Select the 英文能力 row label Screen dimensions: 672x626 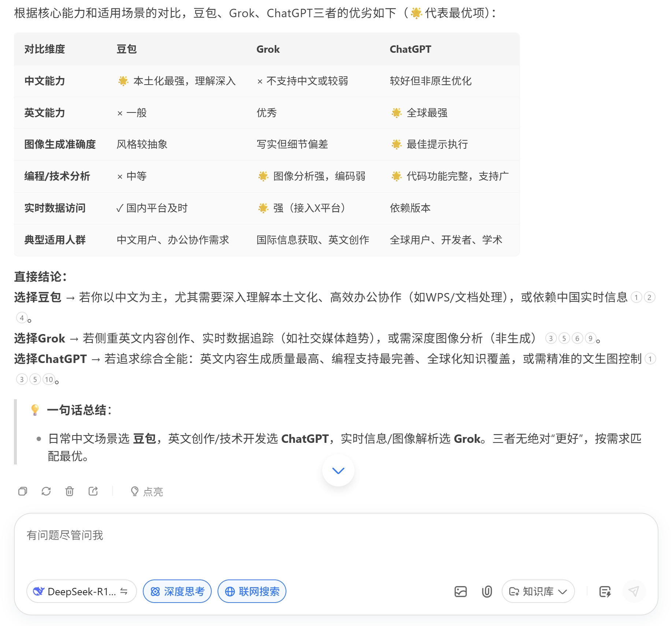click(x=45, y=113)
